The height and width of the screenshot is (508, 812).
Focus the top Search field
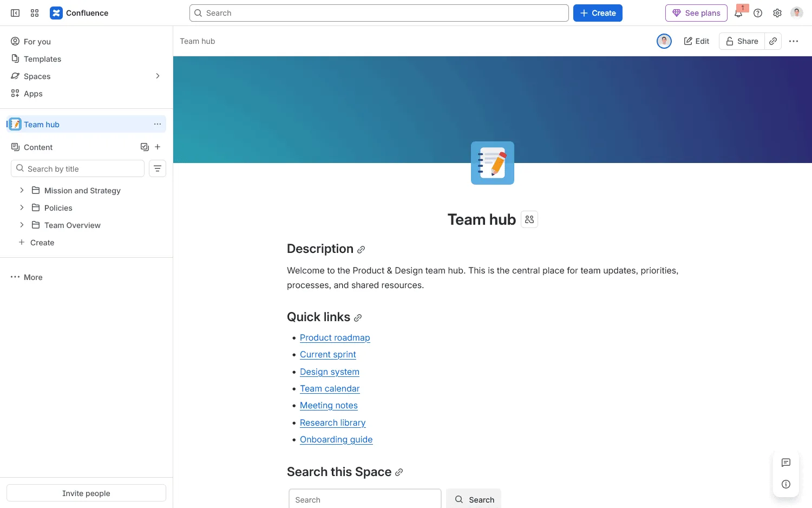[x=379, y=13]
